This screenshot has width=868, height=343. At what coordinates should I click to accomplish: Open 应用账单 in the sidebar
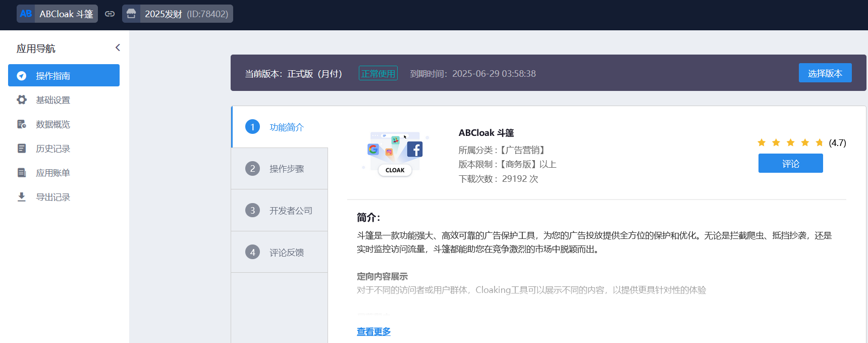pos(64,173)
